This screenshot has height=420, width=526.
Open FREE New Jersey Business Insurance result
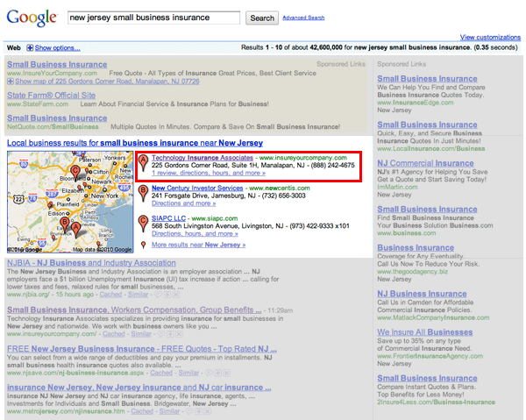(x=142, y=349)
